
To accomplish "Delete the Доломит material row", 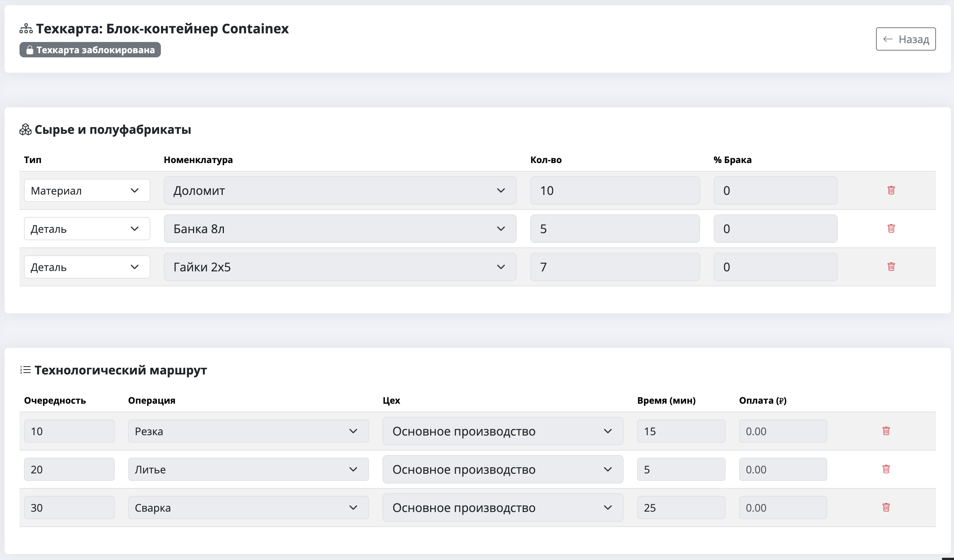I will (x=891, y=190).
